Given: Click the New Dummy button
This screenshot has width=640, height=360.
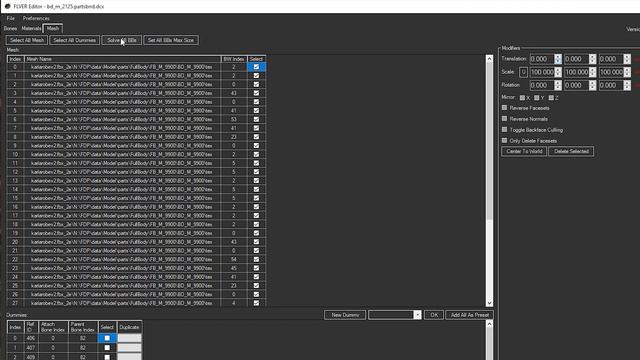Looking at the screenshot, I should (x=345, y=315).
